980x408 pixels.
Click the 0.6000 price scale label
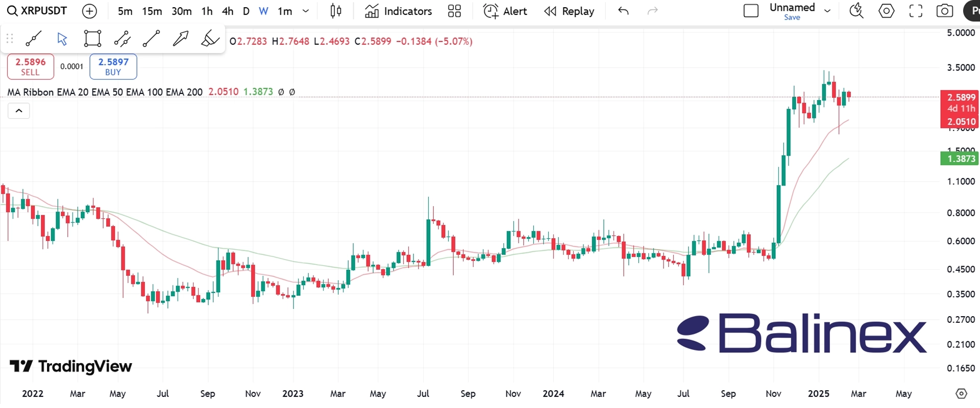(x=961, y=241)
